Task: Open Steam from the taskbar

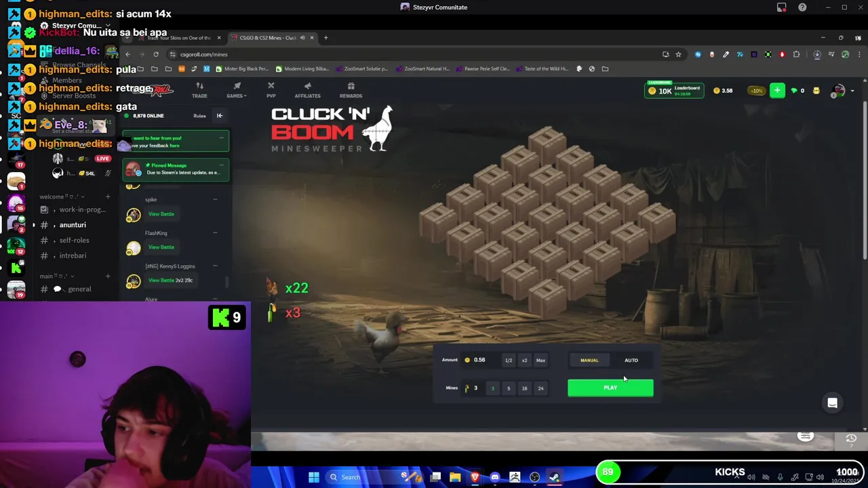Action: click(554, 477)
